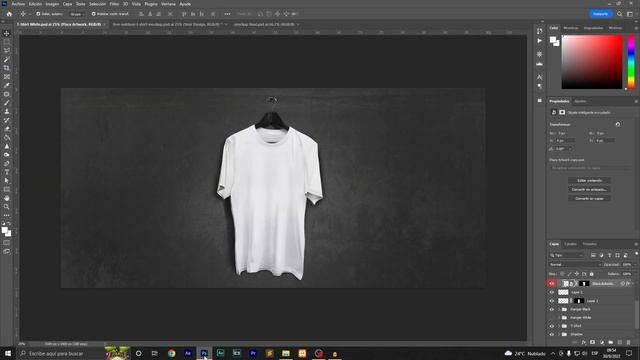Open three-dots more options in options bar
640x360 pixels.
pyautogui.click(x=227, y=14)
